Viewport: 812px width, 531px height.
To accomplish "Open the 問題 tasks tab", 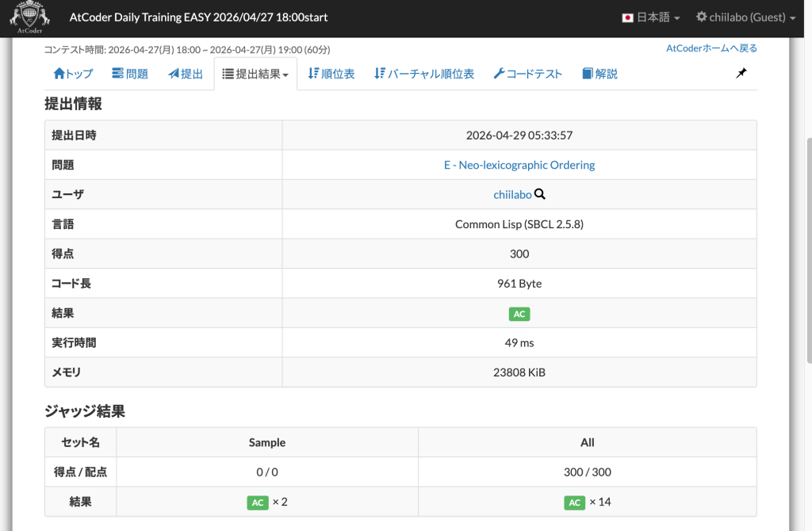I will tap(130, 74).
